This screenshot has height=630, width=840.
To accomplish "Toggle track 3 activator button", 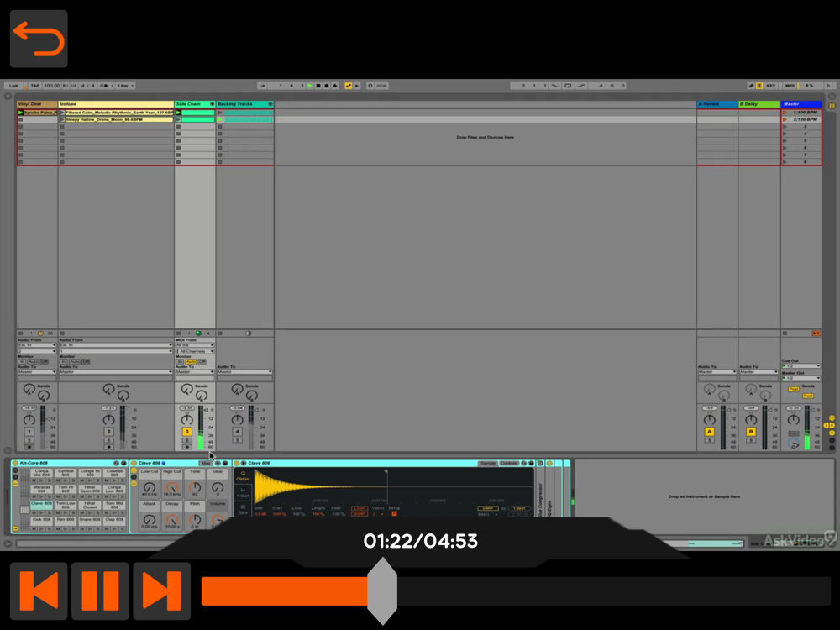I will pyautogui.click(x=187, y=432).
